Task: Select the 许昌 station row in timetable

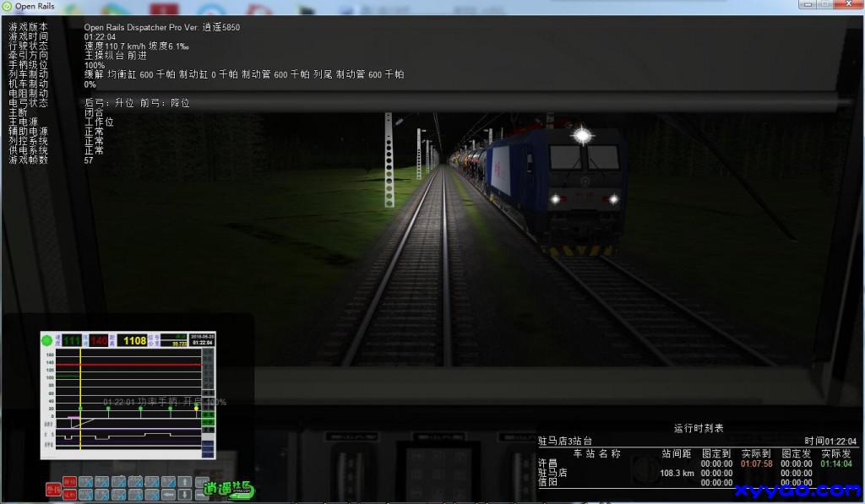Action: [x=547, y=463]
